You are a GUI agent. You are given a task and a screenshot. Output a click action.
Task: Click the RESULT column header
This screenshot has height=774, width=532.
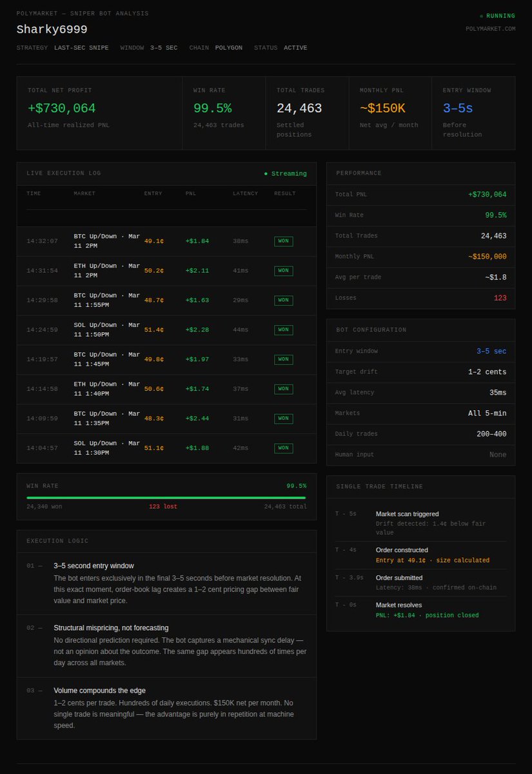coord(285,193)
